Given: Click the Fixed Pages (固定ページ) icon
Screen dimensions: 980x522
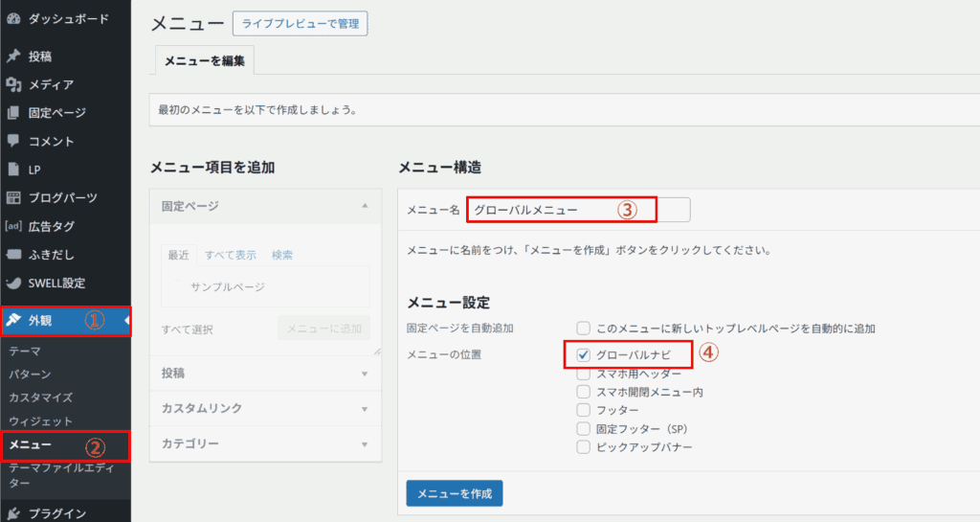Looking at the screenshot, I should pyautogui.click(x=13, y=113).
